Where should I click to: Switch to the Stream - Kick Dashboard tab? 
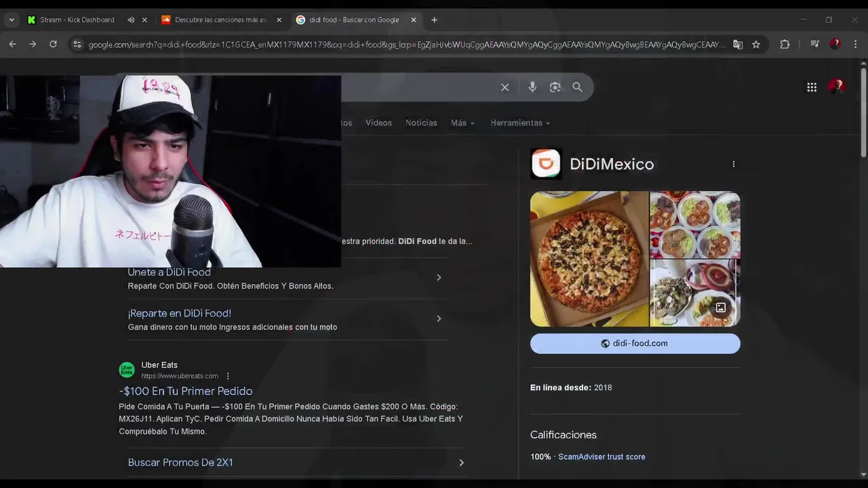(x=77, y=20)
